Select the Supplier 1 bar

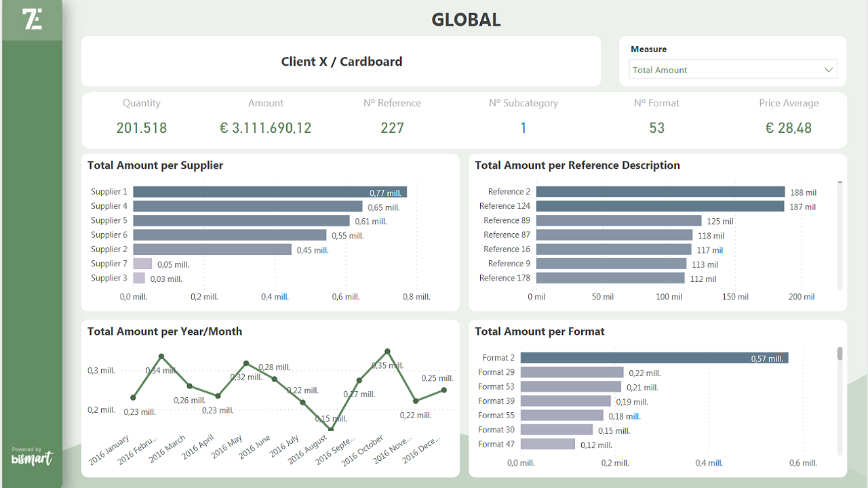click(269, 192)
